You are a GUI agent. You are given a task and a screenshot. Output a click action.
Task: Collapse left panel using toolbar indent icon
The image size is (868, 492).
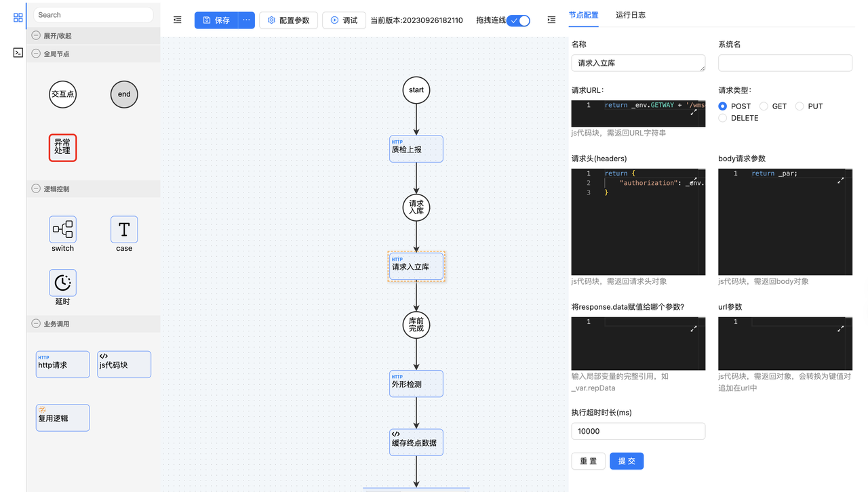point(178,20)
